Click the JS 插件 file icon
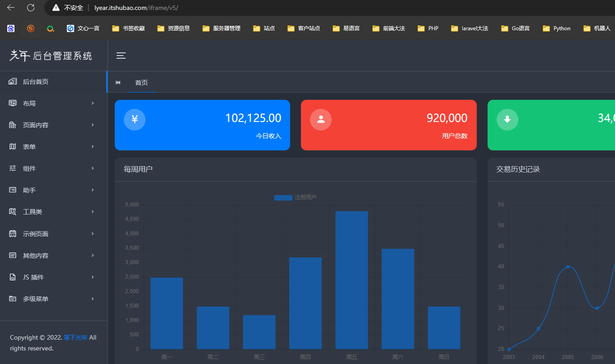The height and width of the screenshot is (364, 615). click(13, 277)
